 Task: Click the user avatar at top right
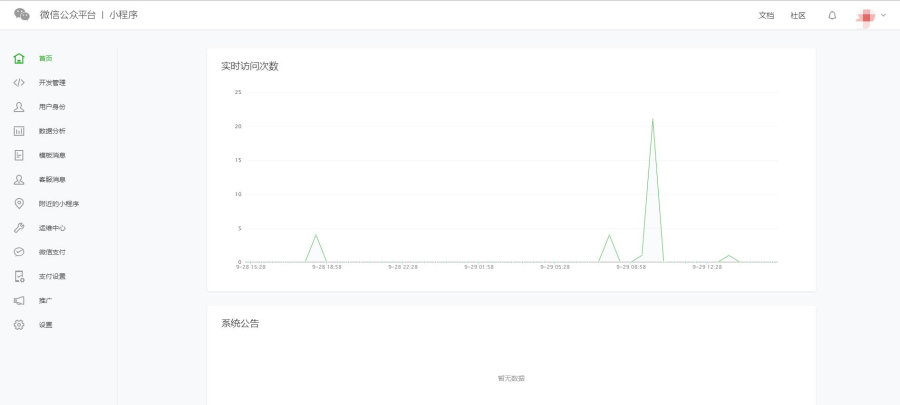click(x=865, y=16)
